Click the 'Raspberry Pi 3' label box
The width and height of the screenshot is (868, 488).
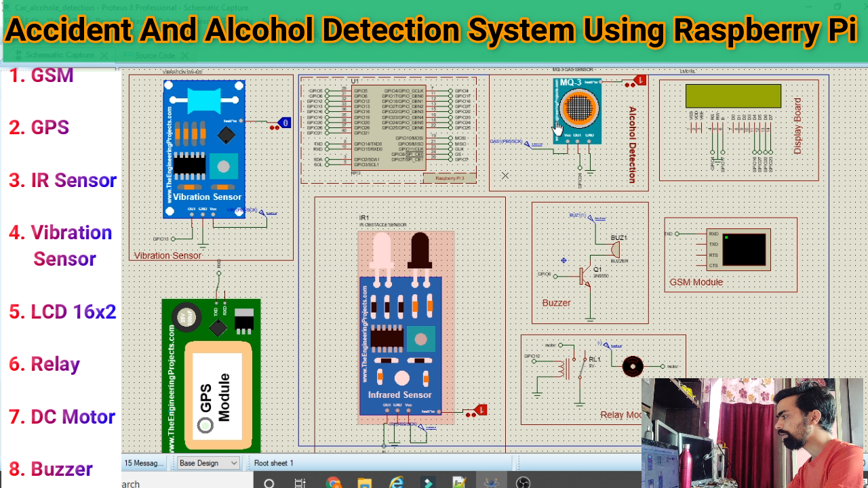(450, 178)
